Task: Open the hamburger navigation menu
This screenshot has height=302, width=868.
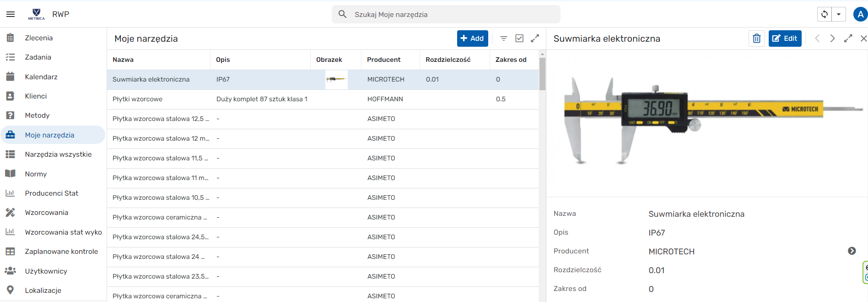Action: [x=11, y=14]
